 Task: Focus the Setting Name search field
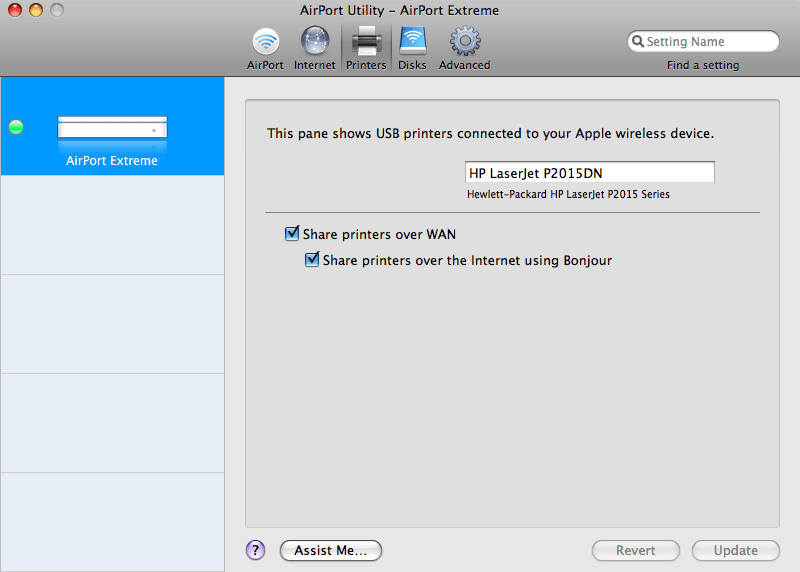point(710,42)
